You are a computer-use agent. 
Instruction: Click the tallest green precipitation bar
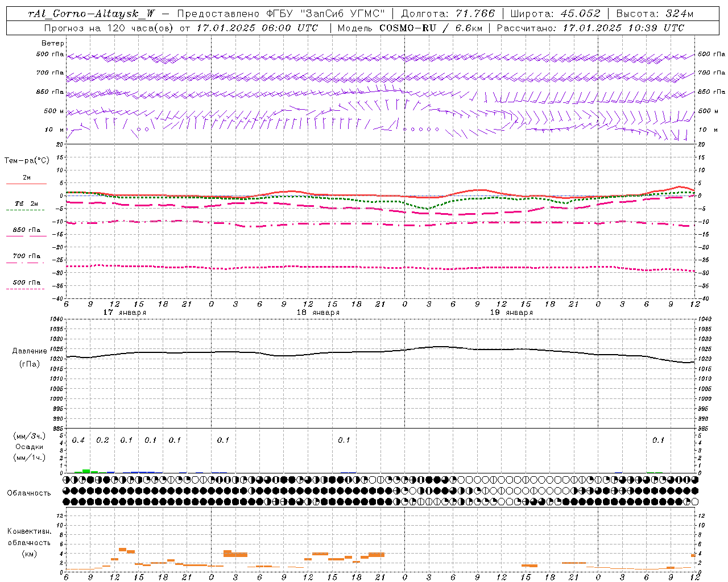(x=86, y=471)
